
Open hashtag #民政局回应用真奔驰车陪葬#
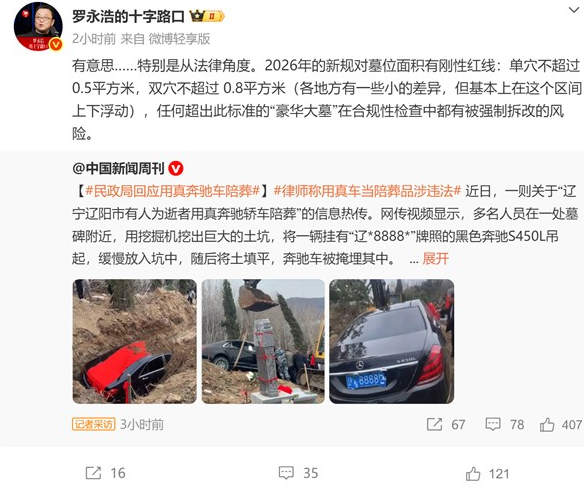172,191
